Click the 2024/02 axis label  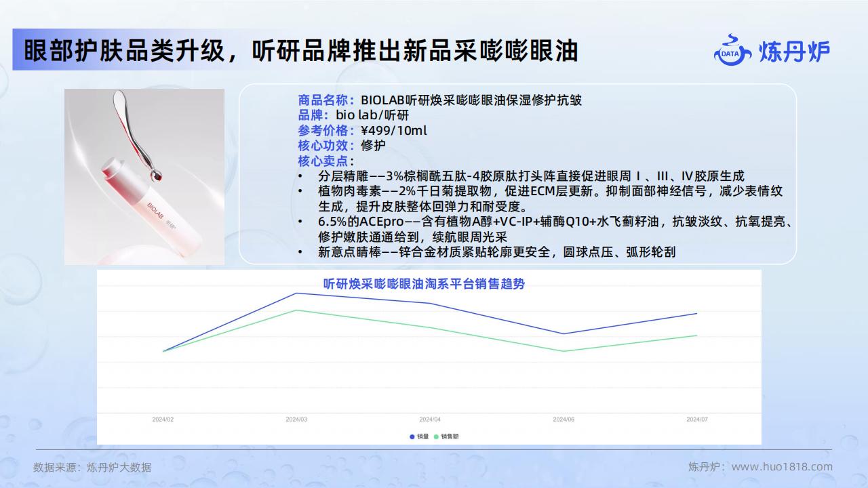[163, 420]
